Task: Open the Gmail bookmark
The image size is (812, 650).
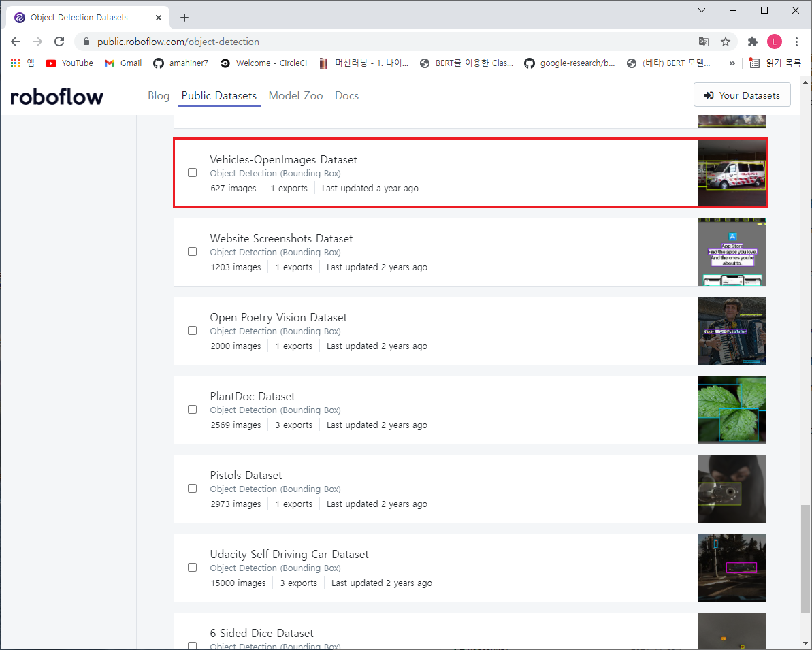Action: (123, 63)
